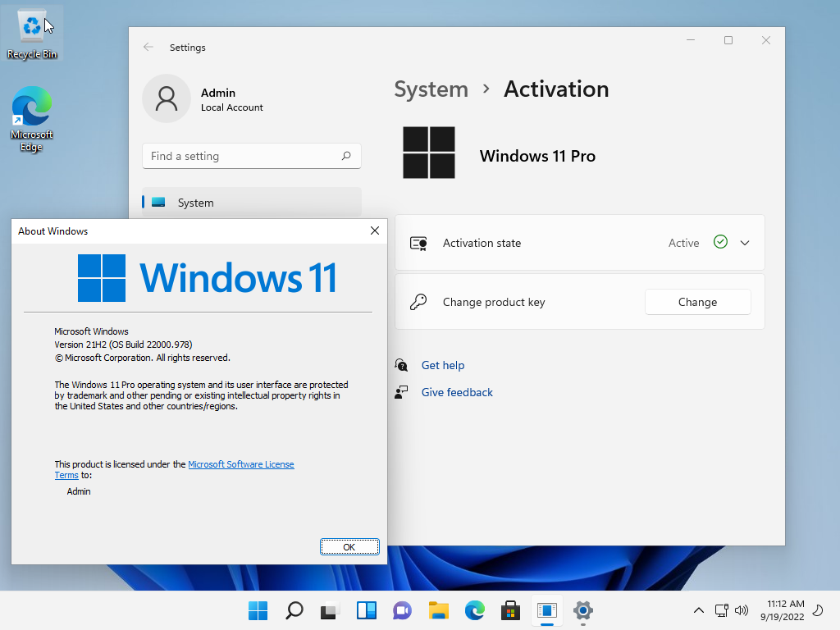Click the network icon in the tray

coord(722,610)
